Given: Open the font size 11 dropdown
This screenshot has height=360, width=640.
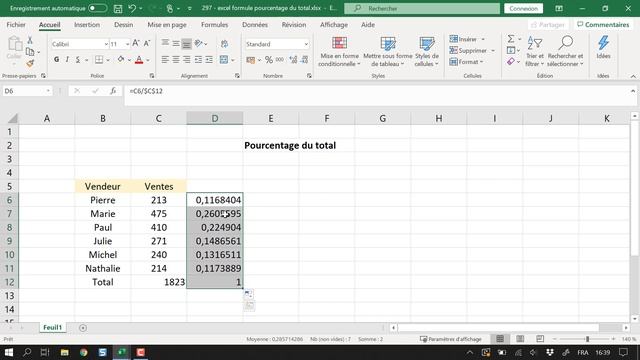Looking at the screenshot, I should click(127, 44).
